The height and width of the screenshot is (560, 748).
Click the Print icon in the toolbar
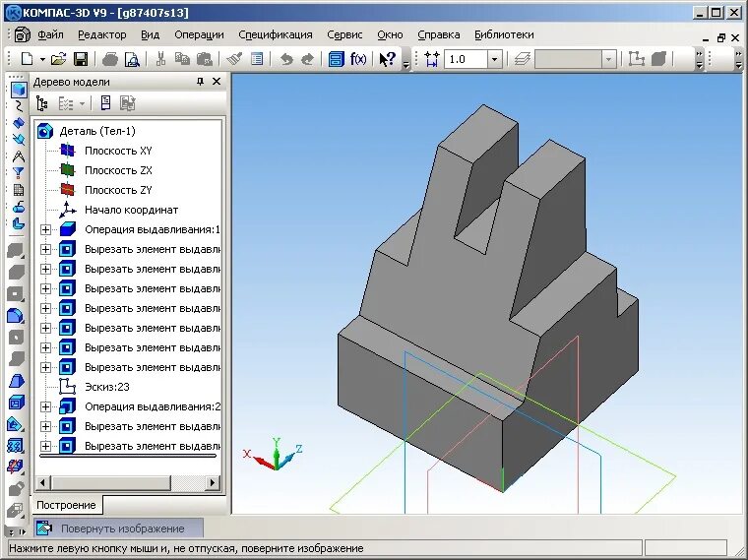click(x=110, y=59)
